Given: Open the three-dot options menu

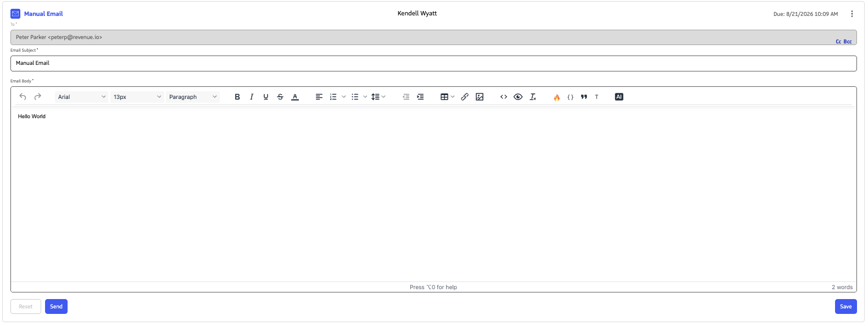Looking at the screenshot, I should [x=852, y=14].
